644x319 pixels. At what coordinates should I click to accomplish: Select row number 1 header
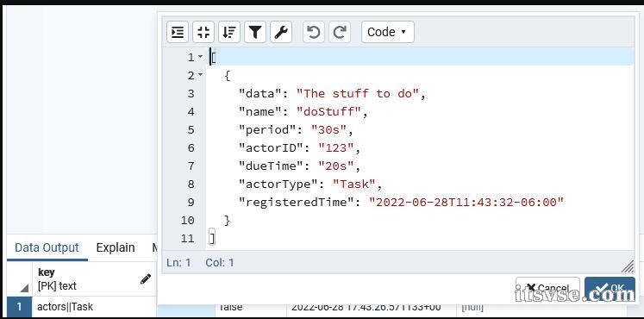tap(19, 307)
